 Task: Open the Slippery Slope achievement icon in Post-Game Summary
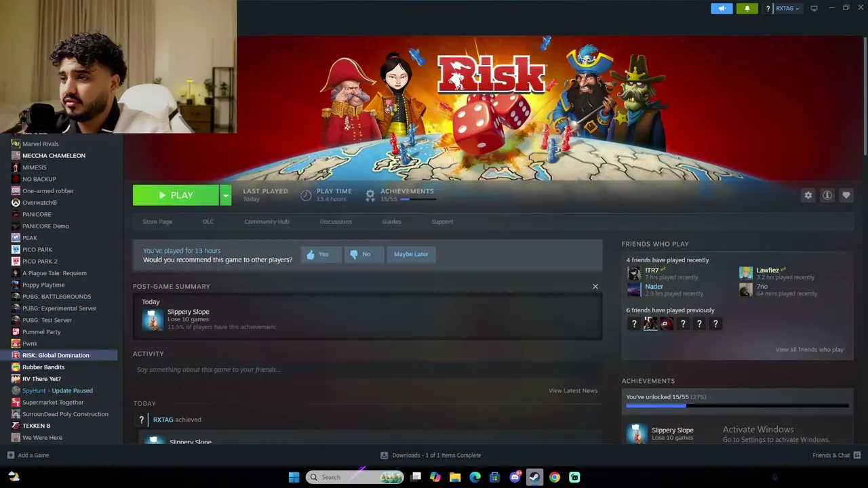coord(153,320)
